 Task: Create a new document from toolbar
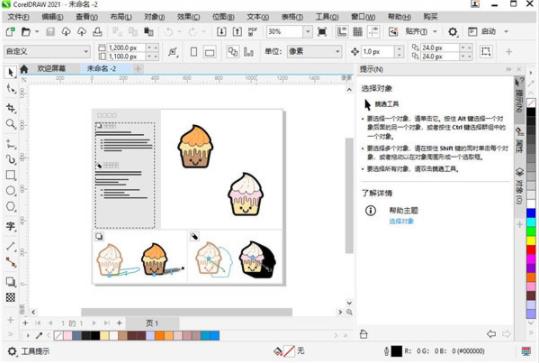10,32
